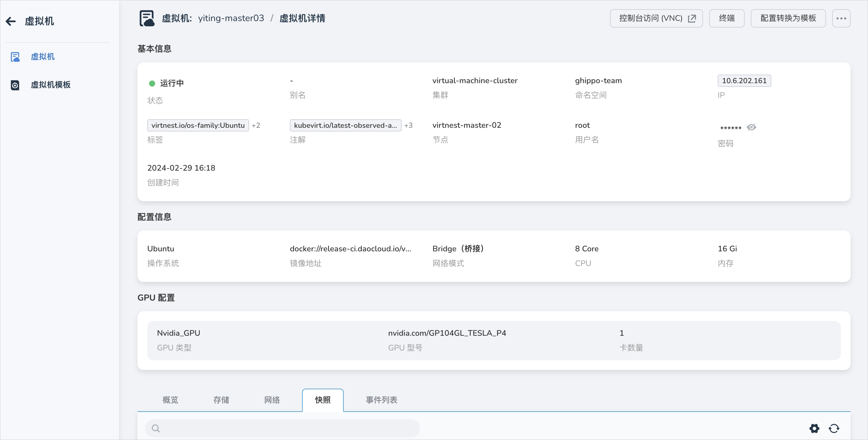Switch to the 网络 tab
The width and height of the screenshot is (868, 440).
(272, 400)
